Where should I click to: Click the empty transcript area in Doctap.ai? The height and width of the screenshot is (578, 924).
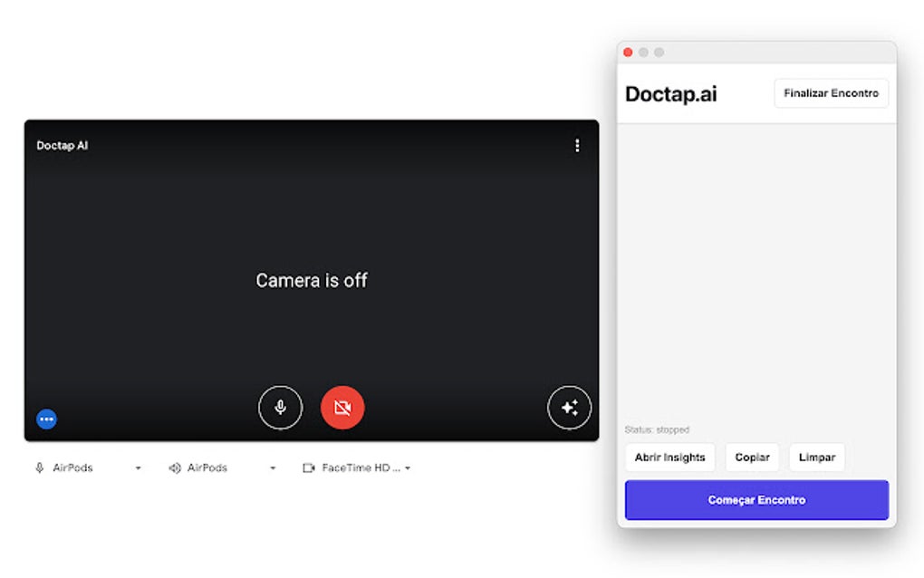click(756, 272)
